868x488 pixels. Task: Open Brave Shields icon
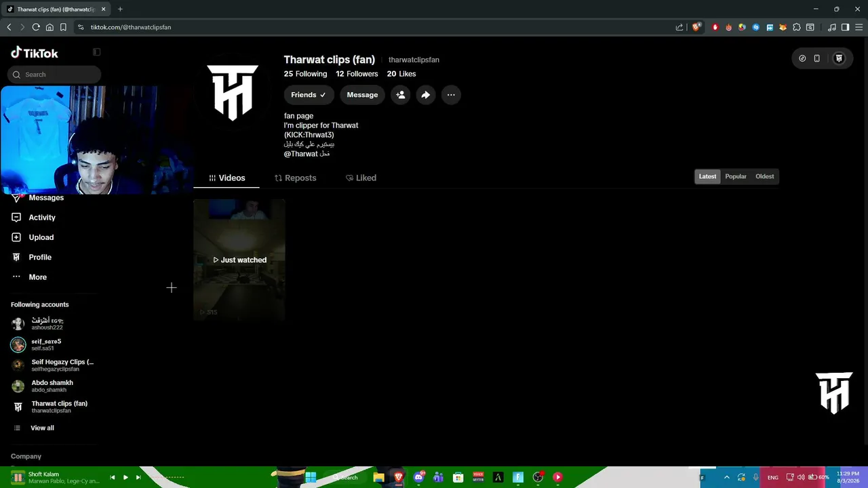click(x=696, y=27)
